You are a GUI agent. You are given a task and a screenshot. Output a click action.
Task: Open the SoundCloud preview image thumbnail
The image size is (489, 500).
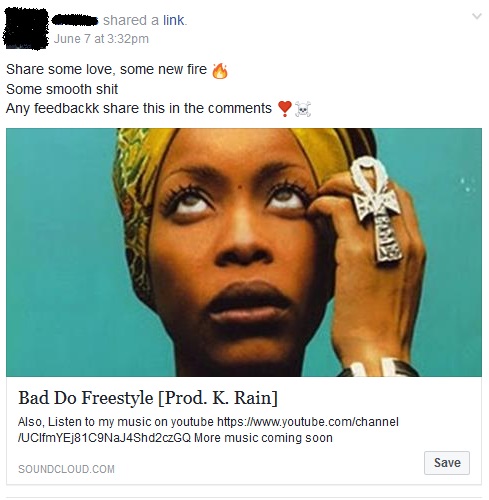tap(244, 252)
